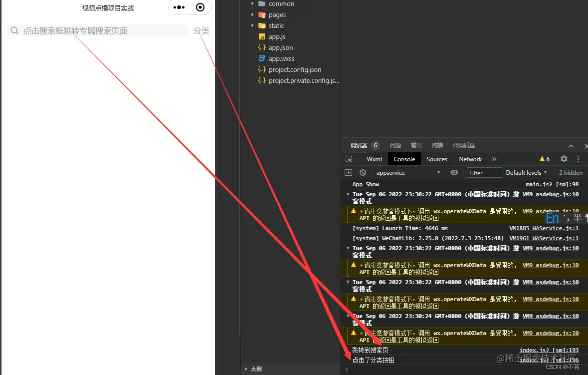Select the pages folder icon
This screenshot has height=375, width=588.
pos(262,14)
